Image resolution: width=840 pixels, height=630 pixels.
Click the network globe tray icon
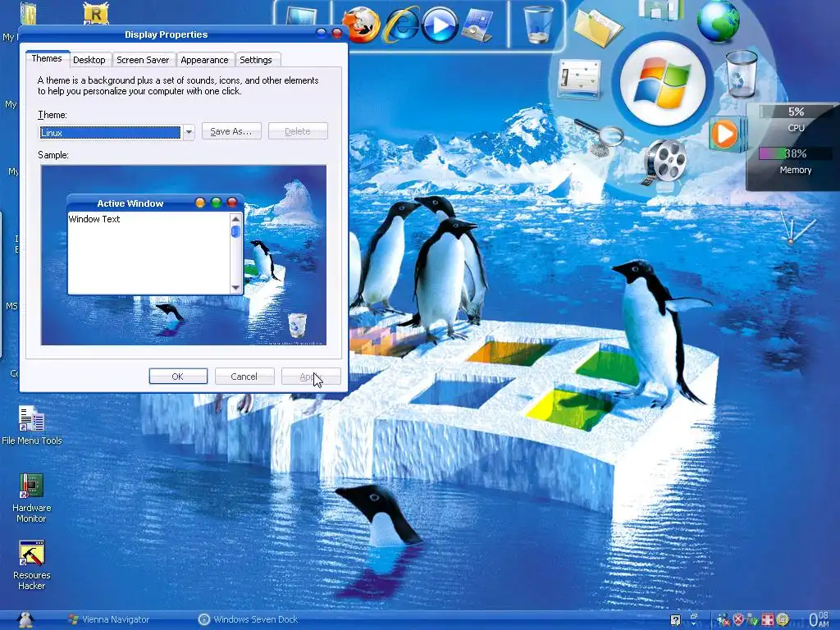724,620
